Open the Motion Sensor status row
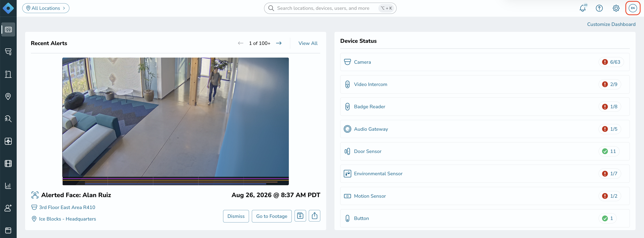Image resolution: width=644 pixels, height=238 pixels. [x=485, y=196]
